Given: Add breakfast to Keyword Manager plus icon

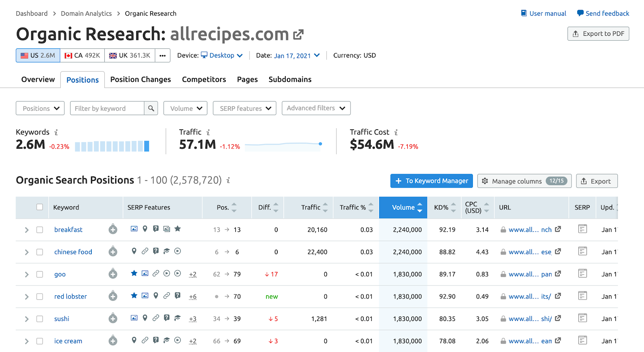Looking at the screenshot, I should 113,230.
